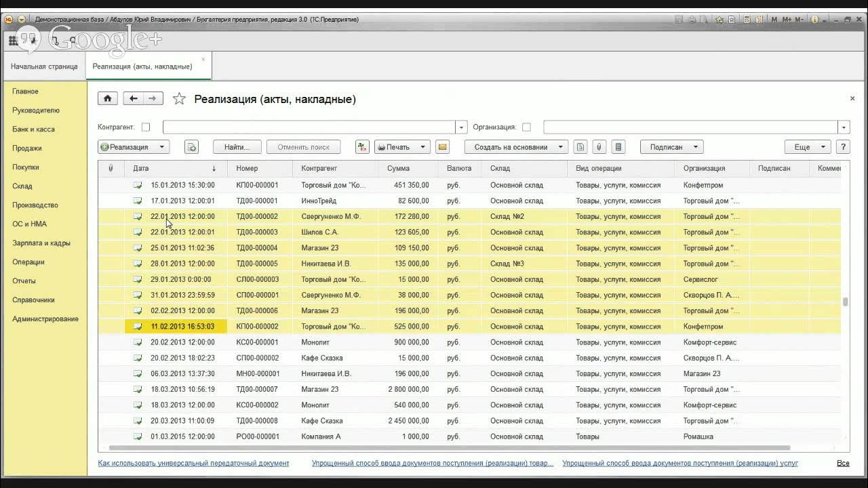Open the information icon in title bar
Viewport: 868px width, 488px height.
[815, 20]
